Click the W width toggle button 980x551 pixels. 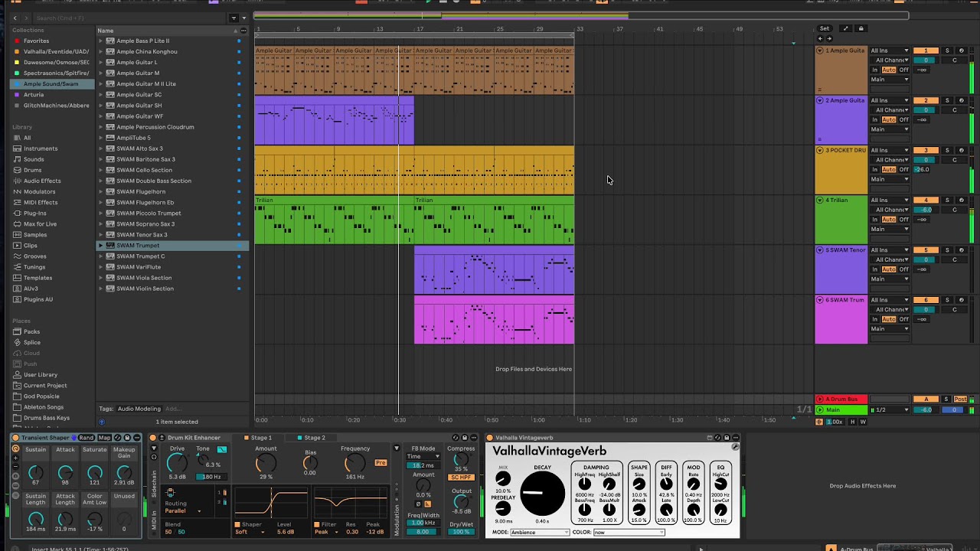click(863, 422)
